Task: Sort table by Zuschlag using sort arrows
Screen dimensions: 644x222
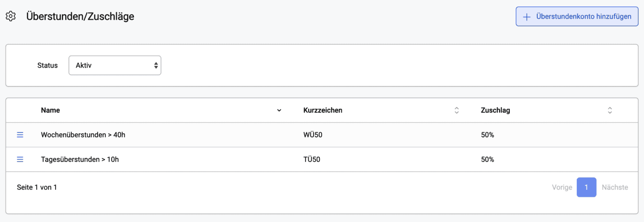Action: (610, 110)
